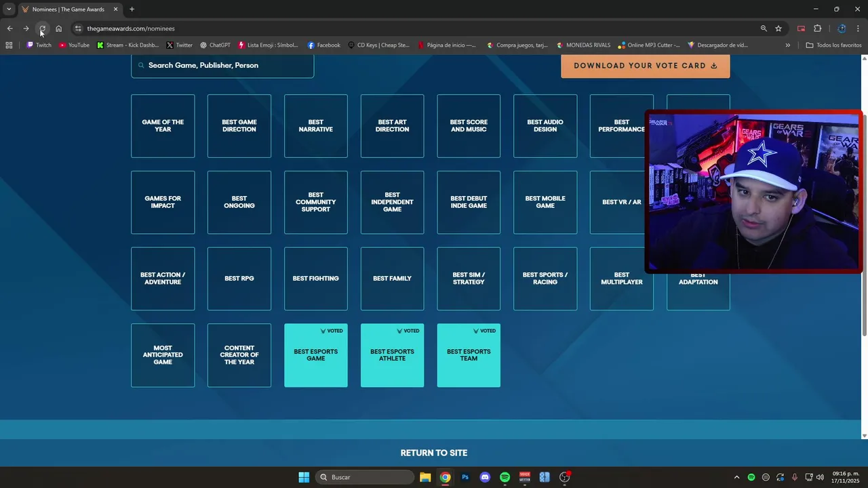This screenshot has height=488, width=868.
Task: Open the Stream - Kick Dashboard bookmark
Action: [x=127, y=45]
